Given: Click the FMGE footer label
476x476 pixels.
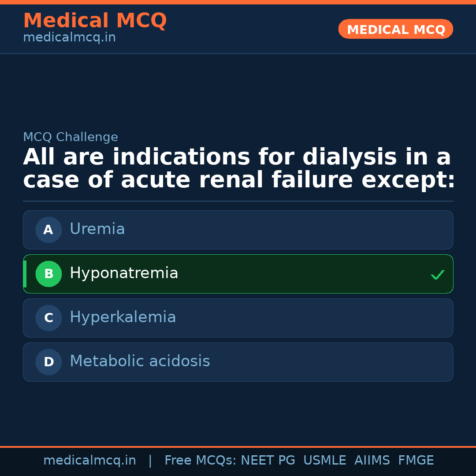Looking at the screenshot, I should click(x=416, y=461).
